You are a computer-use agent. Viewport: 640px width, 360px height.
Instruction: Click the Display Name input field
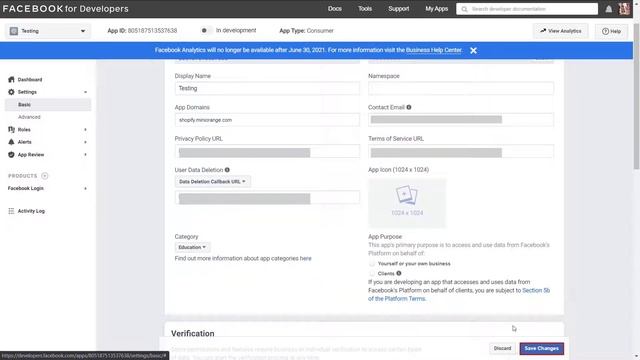267,88
